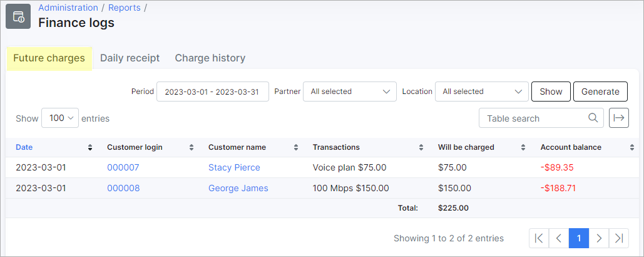This screenshot has height=257, width=644.
Task: Go to next page arrow
Action: [x=599, y=238]
